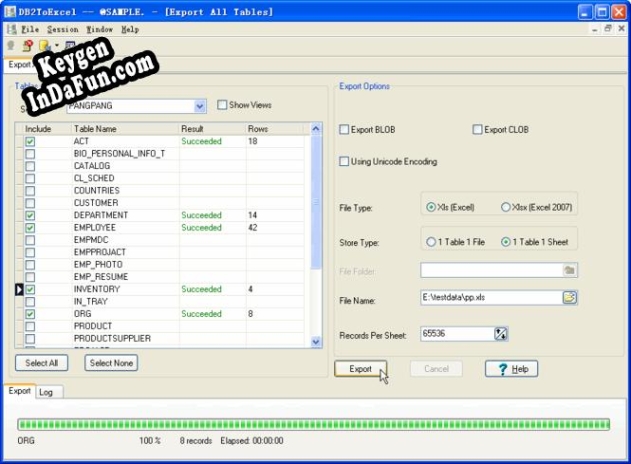The height and width of the screenshot is (464, 631).
Task: Click the Include column header
Action: point(47,129)
